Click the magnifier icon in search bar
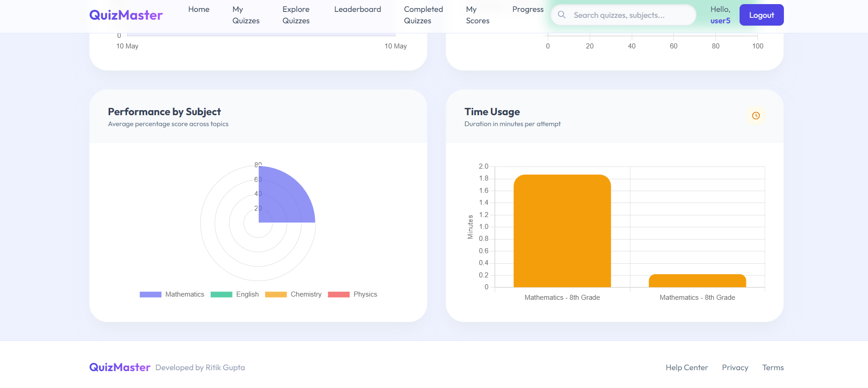Screen dimensions: 868x388 [x=562, y=15]
